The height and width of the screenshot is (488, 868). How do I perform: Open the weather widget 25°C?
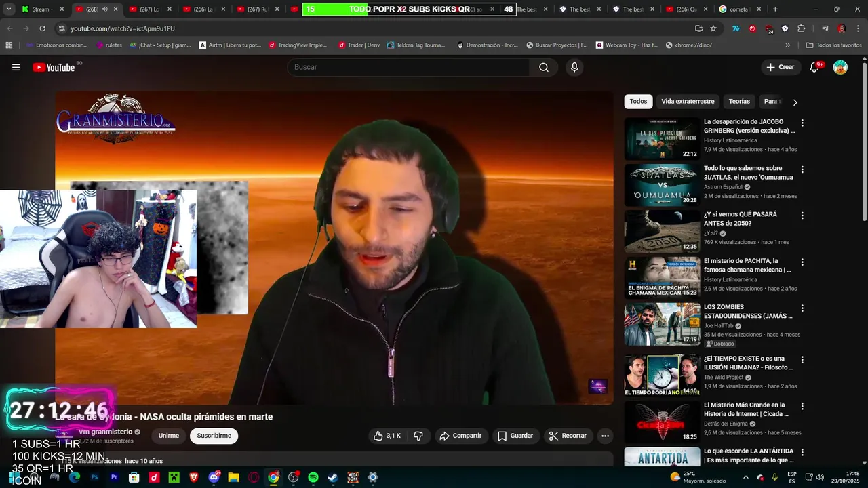698,477
